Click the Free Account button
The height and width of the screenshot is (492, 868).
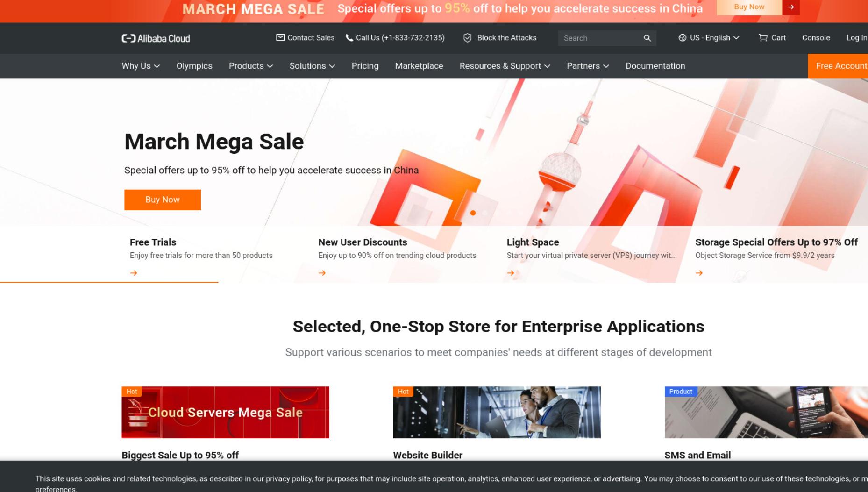click(838, 66)
